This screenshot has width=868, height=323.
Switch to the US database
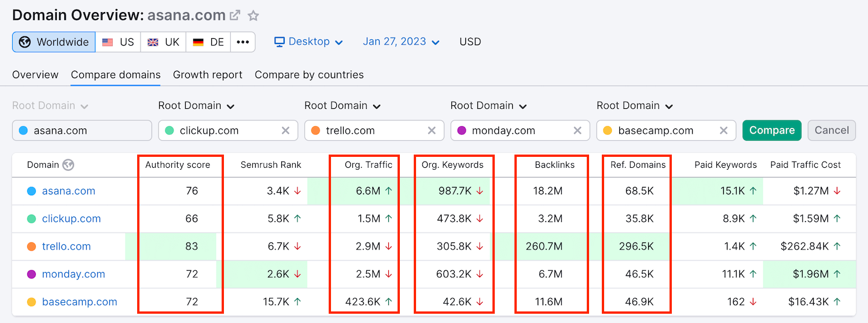(118, 42)
